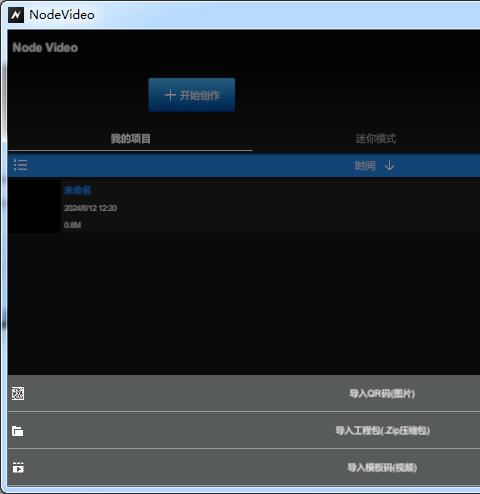Reverse the sort order with the down arrow
The width and height of the screenshot is (480, 494).
tap(389, 165)
